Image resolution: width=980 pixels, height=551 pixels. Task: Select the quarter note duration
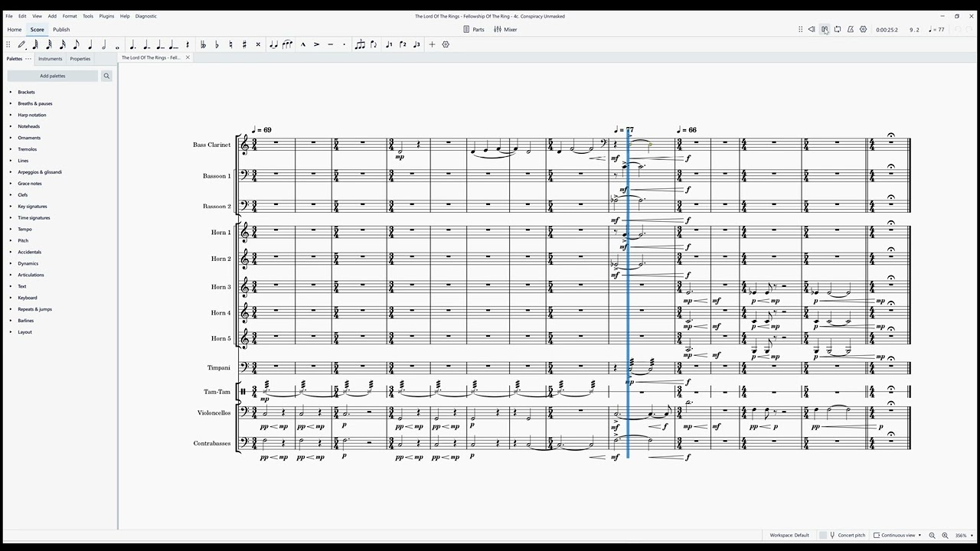[x=90, y=44]
